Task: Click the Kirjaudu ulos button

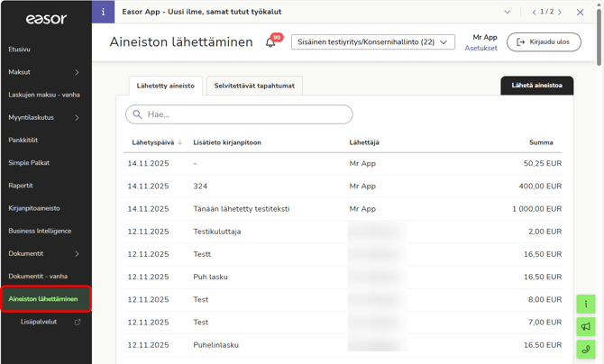Action: [544, 42]
